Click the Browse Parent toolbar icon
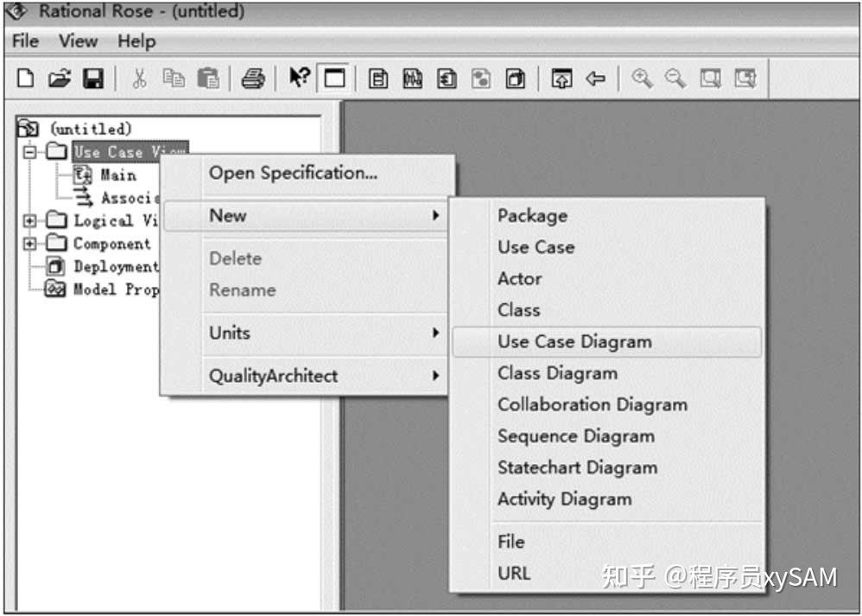Image resolution: width=862 pixels, height=616 pixels. (561, 79)
